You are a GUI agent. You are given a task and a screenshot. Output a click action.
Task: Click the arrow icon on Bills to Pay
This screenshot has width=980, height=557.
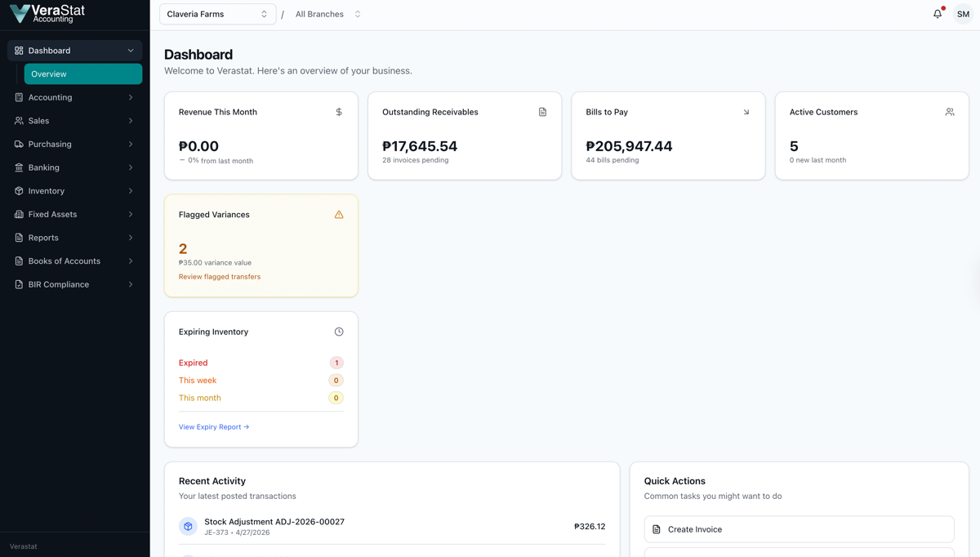point(746,112)
